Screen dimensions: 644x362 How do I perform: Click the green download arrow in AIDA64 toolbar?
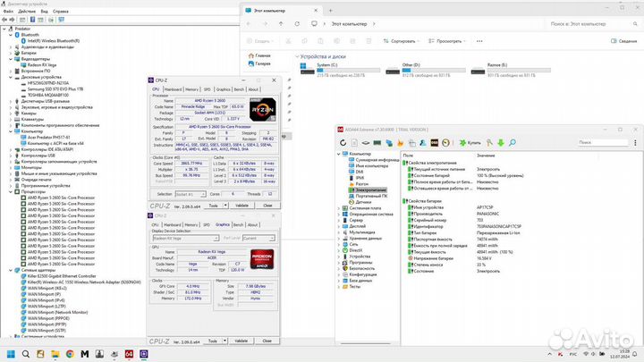click(x=501, y=143)
